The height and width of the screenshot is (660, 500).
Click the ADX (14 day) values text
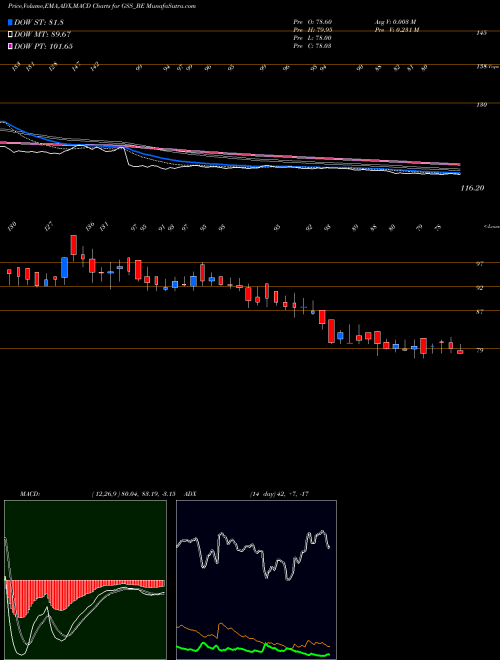coord(279,494)
